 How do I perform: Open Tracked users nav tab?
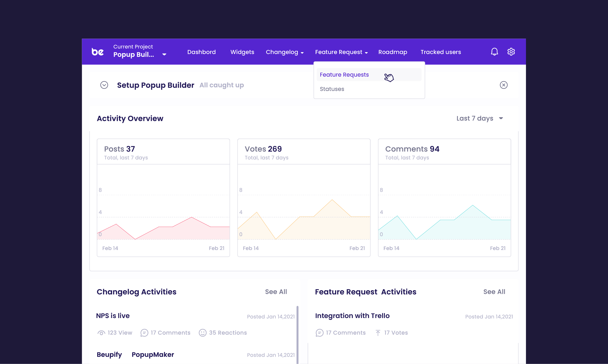(x=440, y=52)
